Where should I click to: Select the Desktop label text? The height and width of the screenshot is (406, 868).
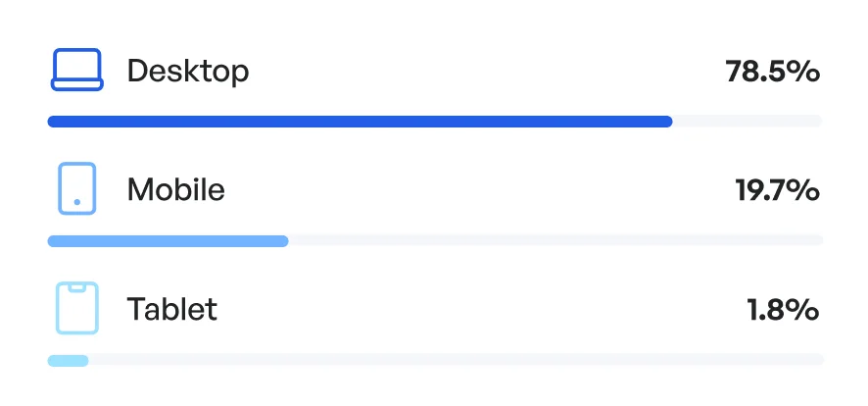click(x=188, y=72)
